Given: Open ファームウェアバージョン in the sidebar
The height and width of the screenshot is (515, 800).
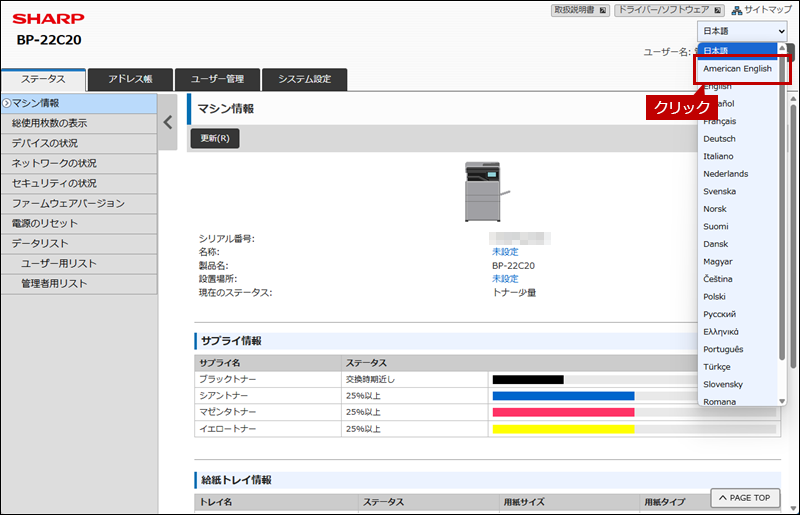Looking at the screenshot, I should tap(79, 204).
